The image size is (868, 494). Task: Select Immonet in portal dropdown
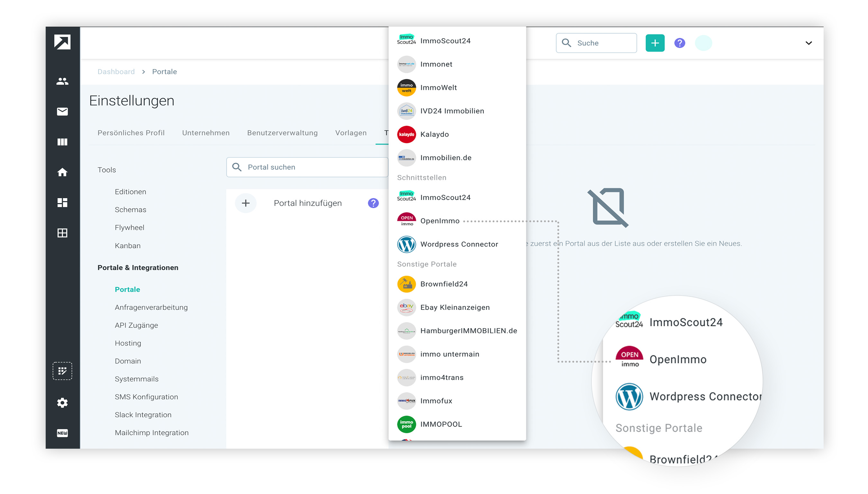(x=457, y=64)
